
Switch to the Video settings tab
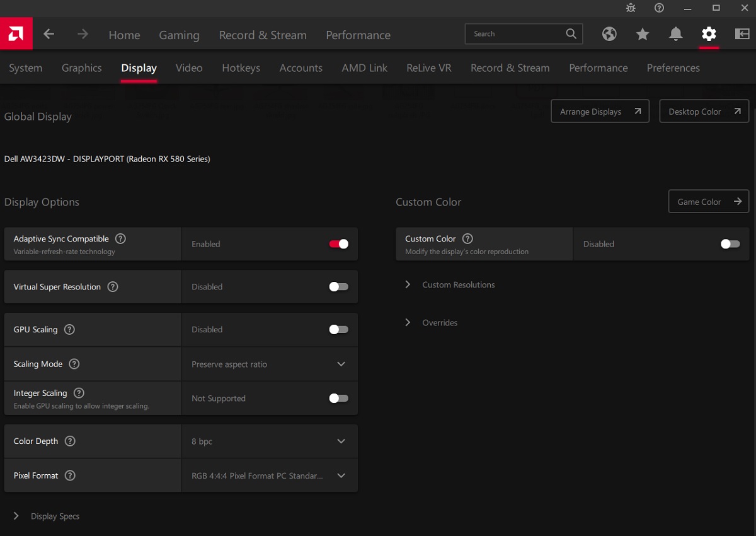coord(189,68)
